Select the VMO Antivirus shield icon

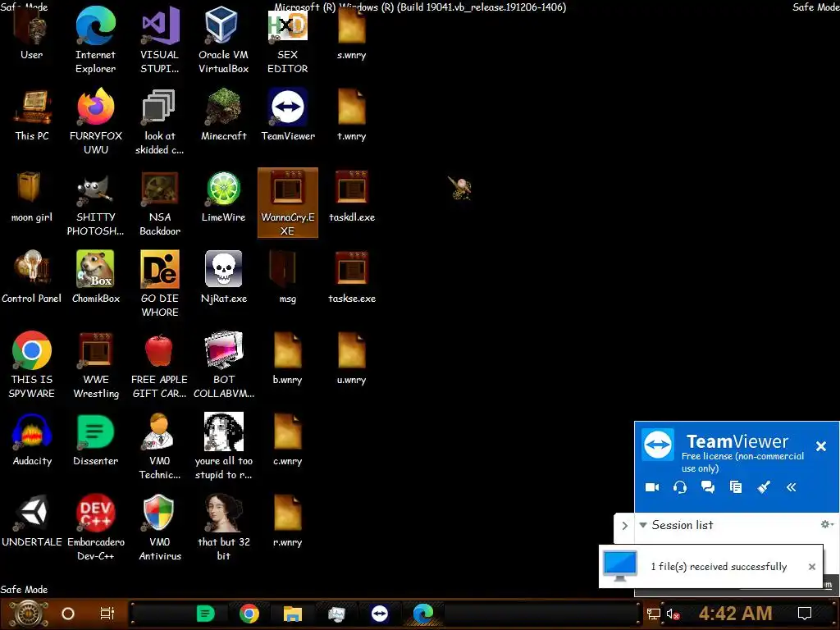tap(160, 529)
